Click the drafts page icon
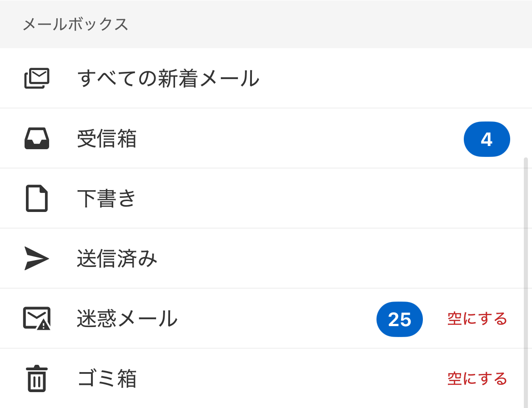This screenshot has width=532, height=408. point(37,198)
